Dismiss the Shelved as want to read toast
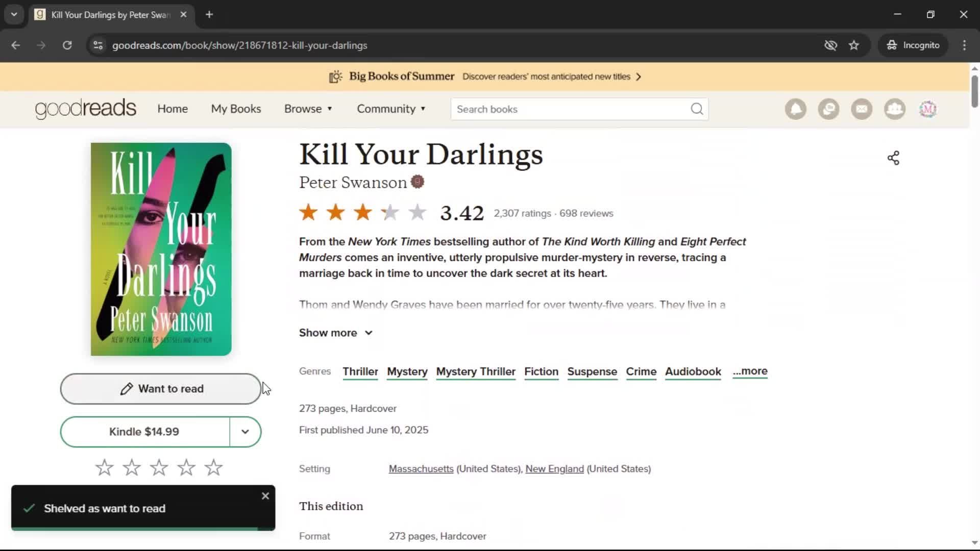 [x=265, y=496]
